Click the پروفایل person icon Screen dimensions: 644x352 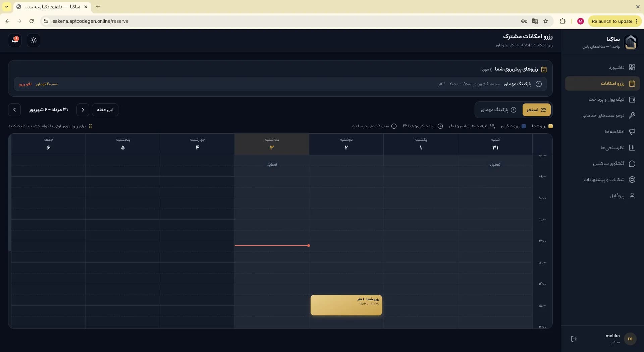(632, 196)
